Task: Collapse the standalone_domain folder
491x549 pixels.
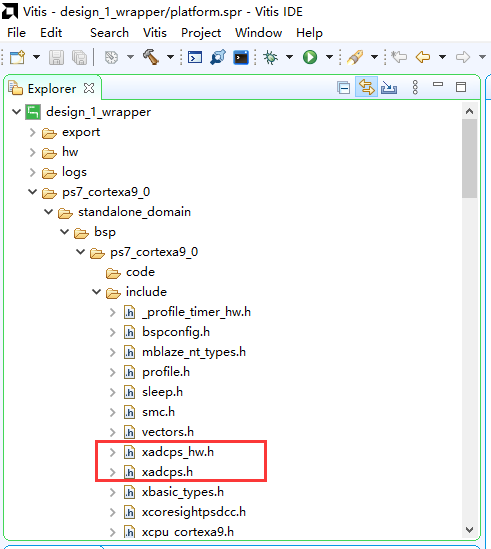Action: tap(48, 212)
